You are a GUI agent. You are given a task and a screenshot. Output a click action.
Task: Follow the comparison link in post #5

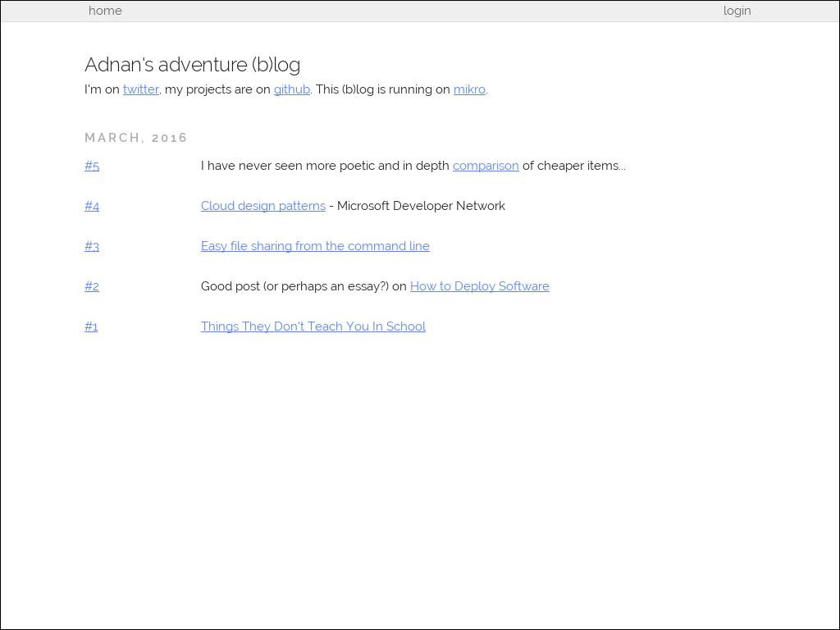click(486, 166)
